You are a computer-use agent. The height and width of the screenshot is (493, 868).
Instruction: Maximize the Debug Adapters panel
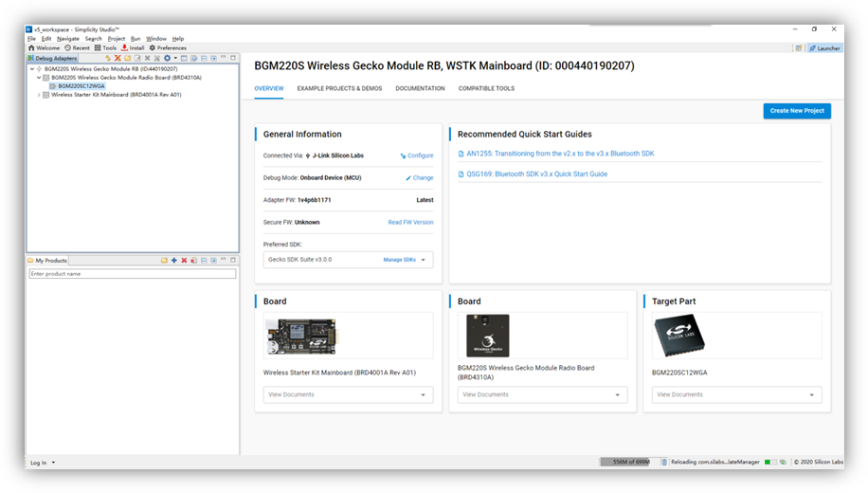click(x=233, y=58)
